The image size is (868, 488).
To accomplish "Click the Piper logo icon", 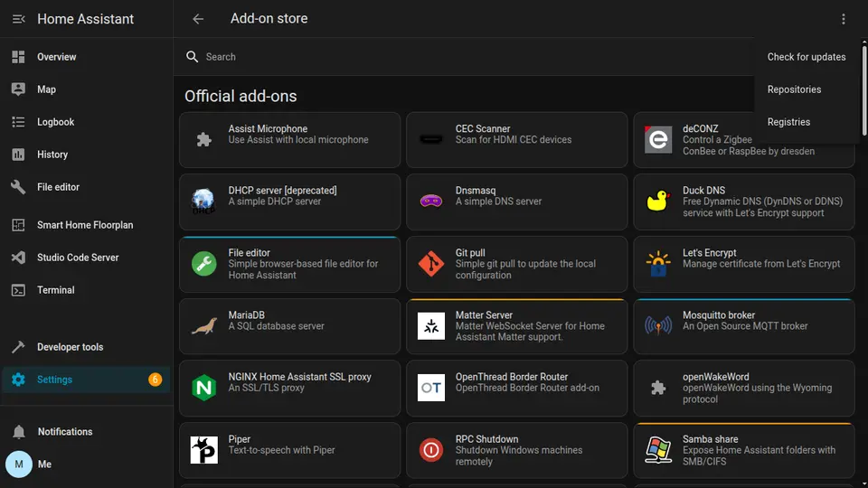I will [204, 450].
